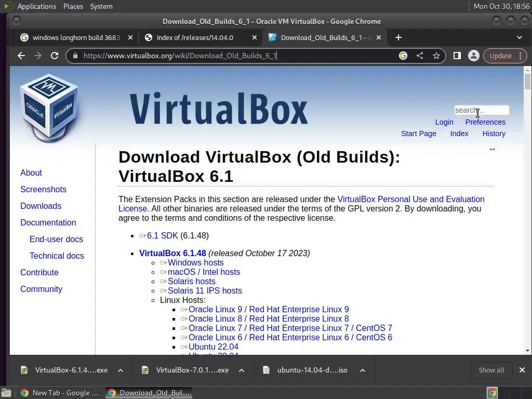Close the windows longhorn build tab
This screenshot has height=399, width=532.
[130, 37]
